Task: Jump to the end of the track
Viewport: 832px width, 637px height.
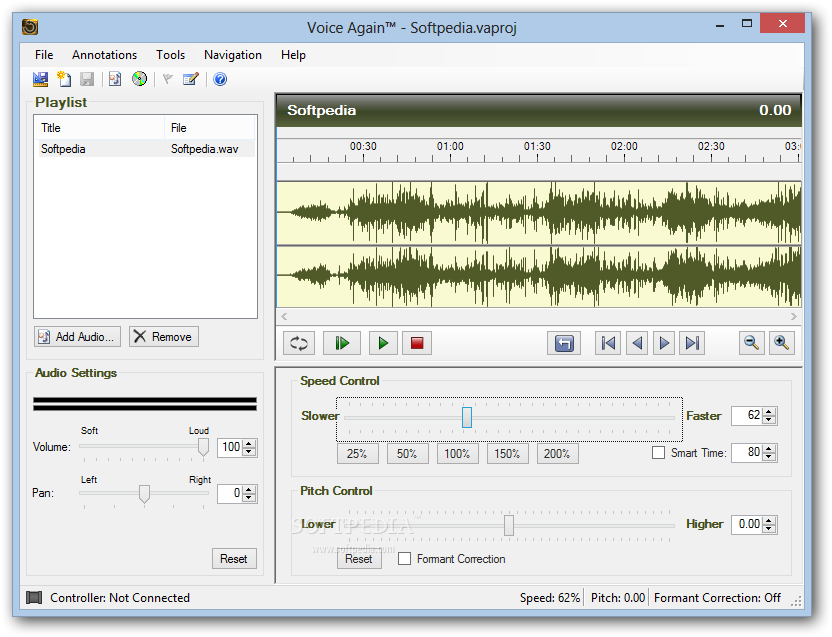Action: click(692, 343)
